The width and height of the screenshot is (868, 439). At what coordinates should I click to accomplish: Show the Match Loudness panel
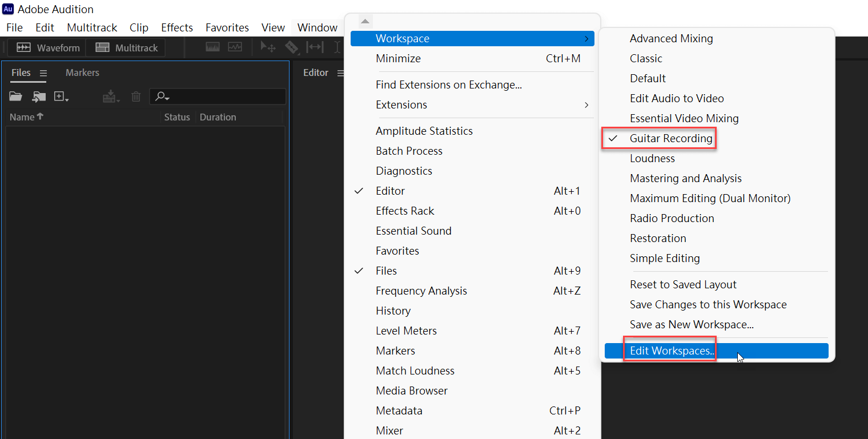click(472, 371)
